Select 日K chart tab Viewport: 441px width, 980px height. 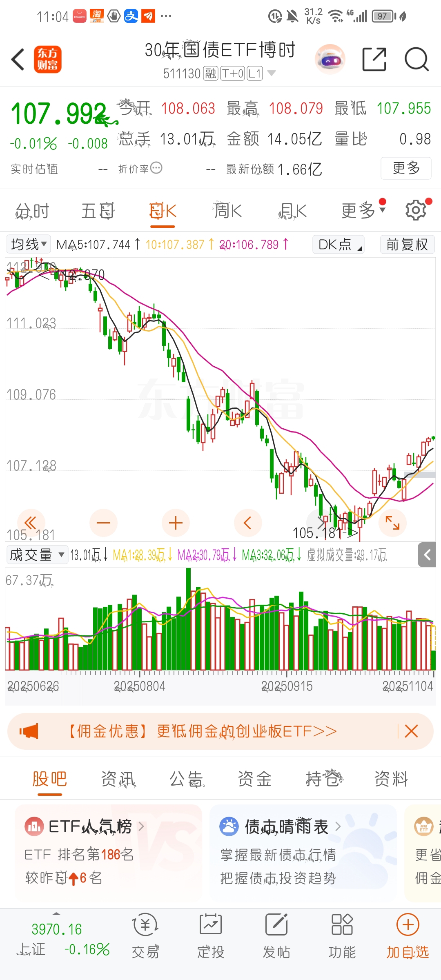point(163,211)
